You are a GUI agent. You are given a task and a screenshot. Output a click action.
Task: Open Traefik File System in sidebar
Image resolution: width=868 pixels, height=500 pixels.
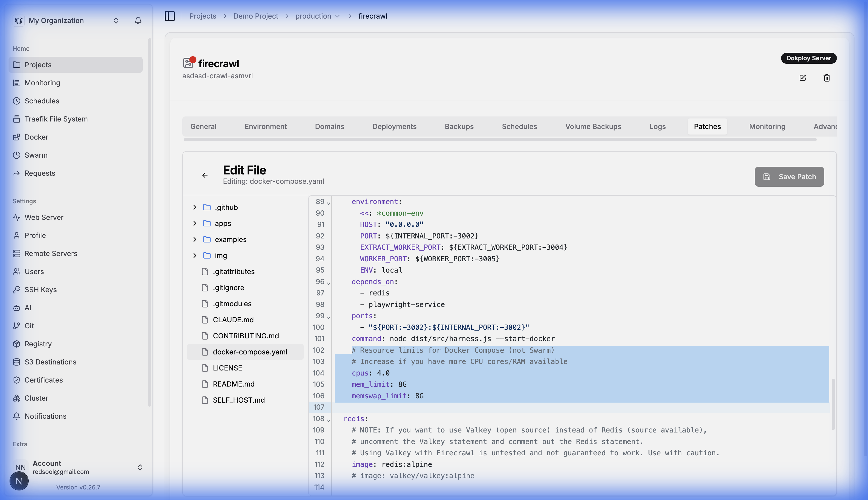point(56,119)
